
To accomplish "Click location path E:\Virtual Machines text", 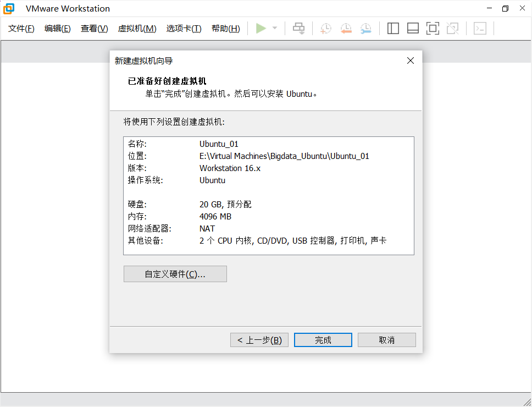I will [x=284, y=156].
